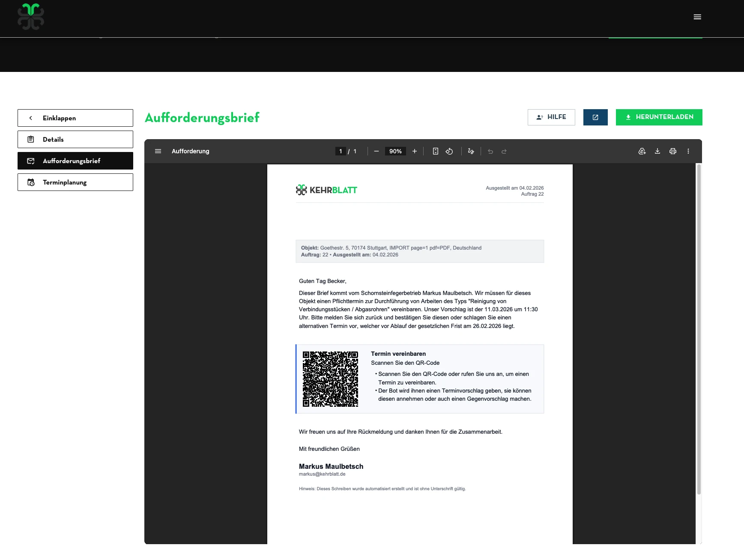The image size is (744, 560).
Task: Open the main hamburger menu
Action: click(x=697, y=17)
